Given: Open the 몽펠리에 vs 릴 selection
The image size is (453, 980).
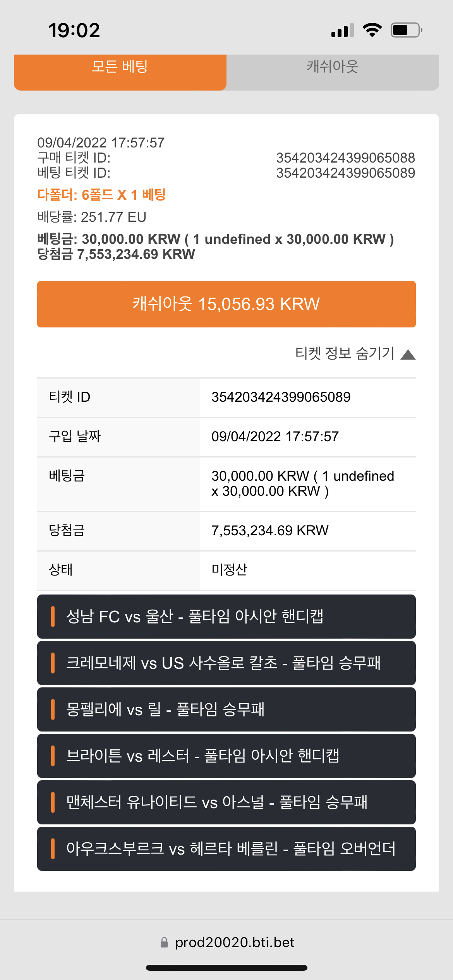Looking at the screenshot, I should (226, 709).
